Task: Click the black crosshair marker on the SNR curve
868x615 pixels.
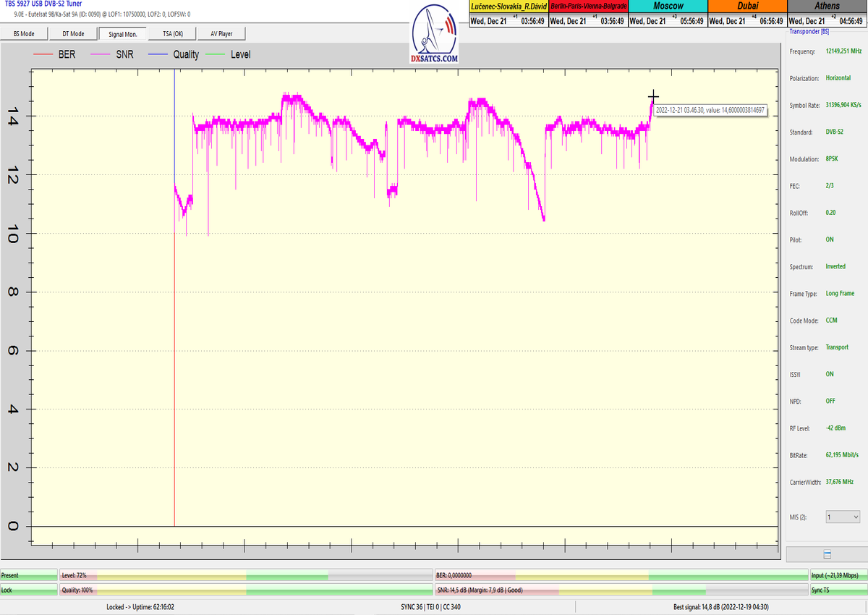Action: [x=653, y=96]
